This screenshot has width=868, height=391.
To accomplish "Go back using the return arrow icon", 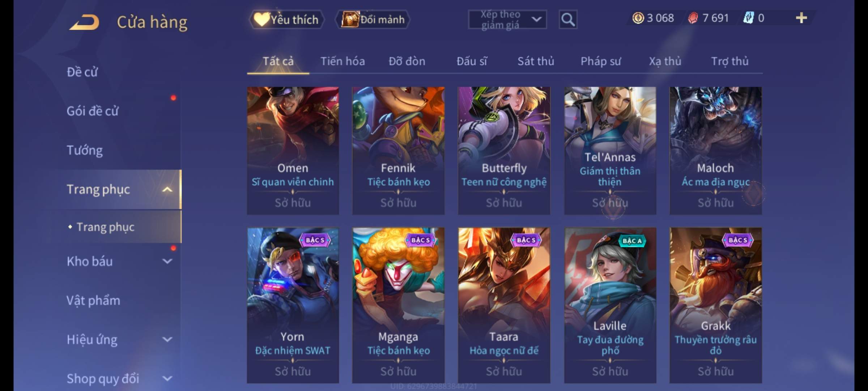I will tap(84, 22).
